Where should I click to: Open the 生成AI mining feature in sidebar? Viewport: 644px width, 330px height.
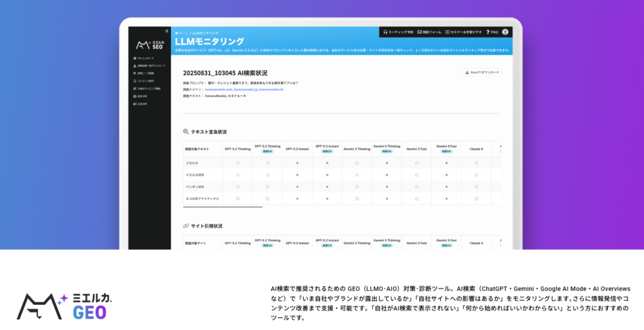pos(147,89)
